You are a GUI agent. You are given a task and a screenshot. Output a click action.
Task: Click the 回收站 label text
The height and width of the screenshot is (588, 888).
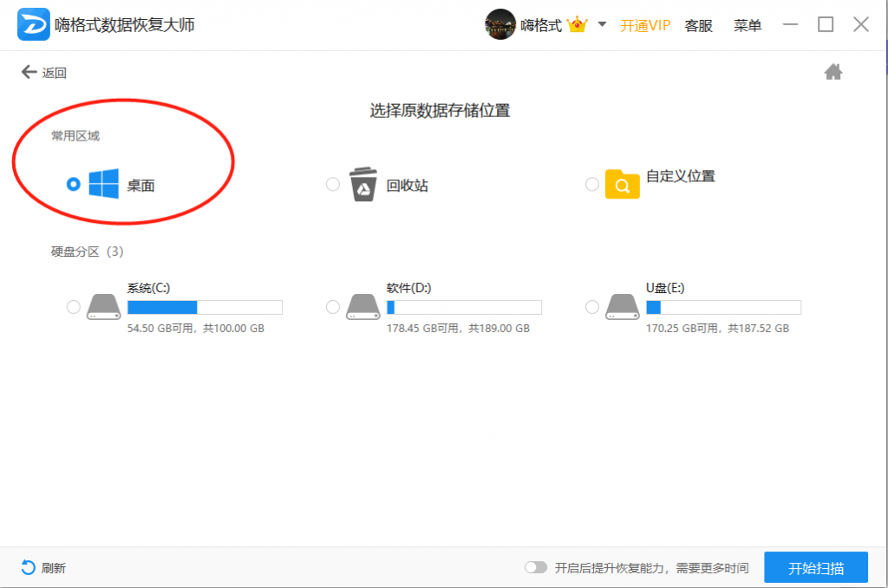pyautogui.click(x=408, y=186)
